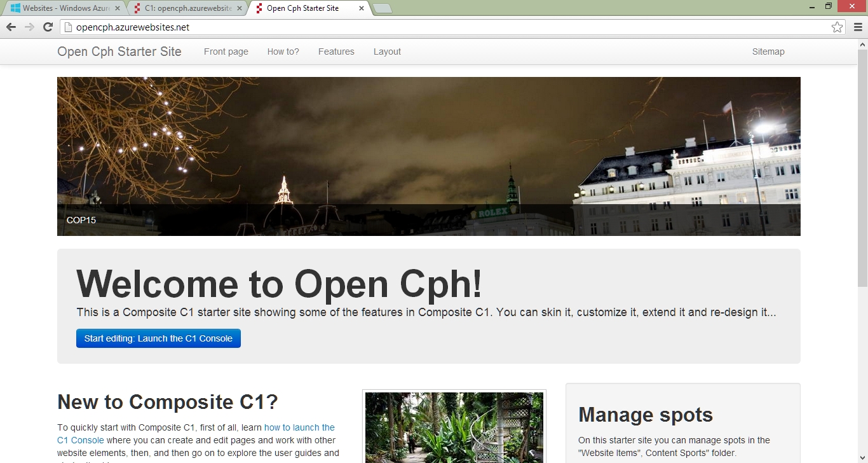The width and height of the screenshot is (868, 463).
Task: Click Start editing: Launch the C1 Console
Action: (x=158, y=338)
